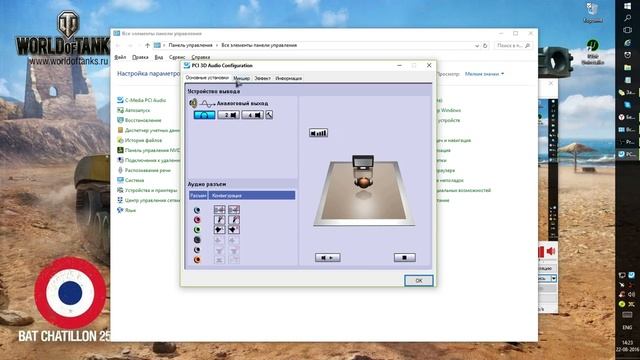Refresh the Control Panel window
640x360 pixels.
click(485, 46)
